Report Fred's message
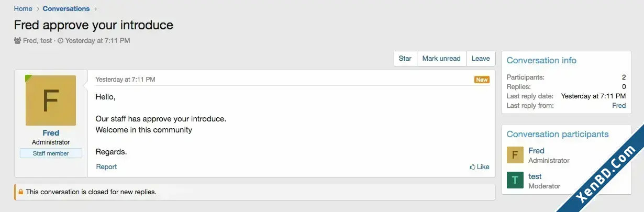 [x=106, y=167]
